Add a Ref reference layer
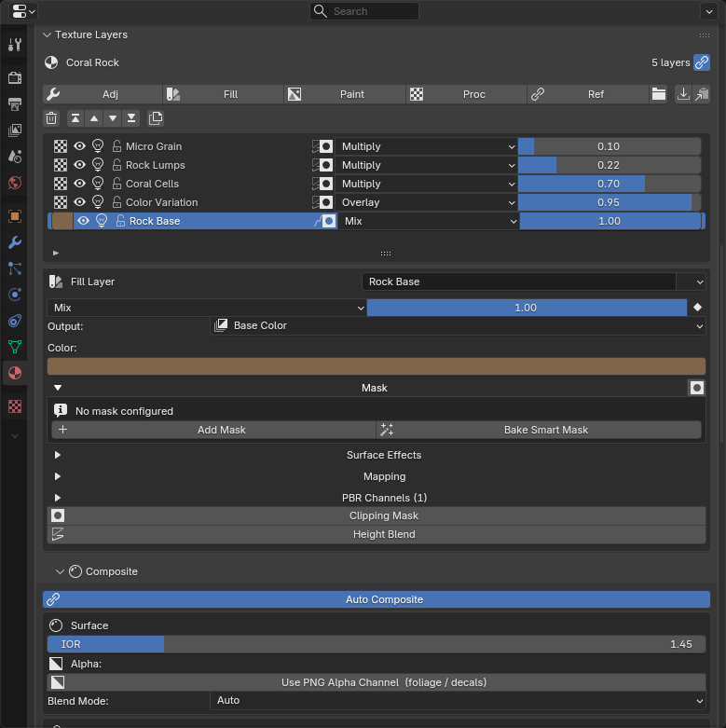Screen dimensions: 726x728 coord(588,94)
